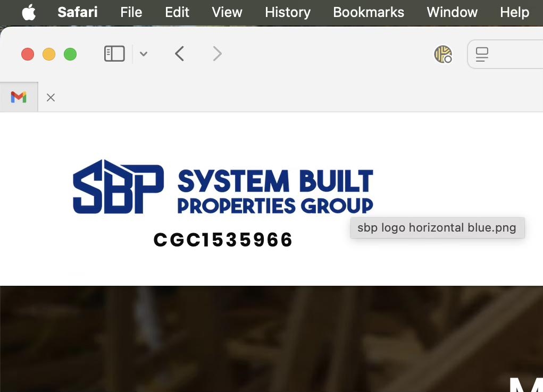Viewport: 543px width, 392px height.
Task: Open the Apple menu
Action: coord(29,12)
